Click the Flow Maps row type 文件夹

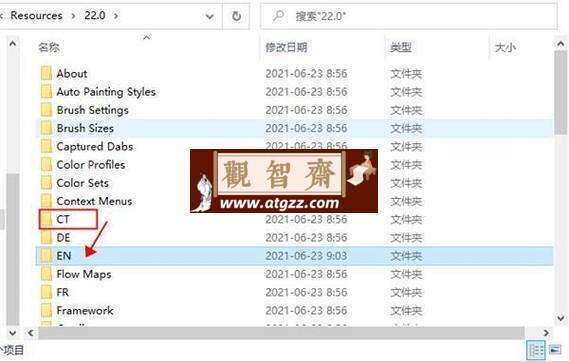click(406, 274)
